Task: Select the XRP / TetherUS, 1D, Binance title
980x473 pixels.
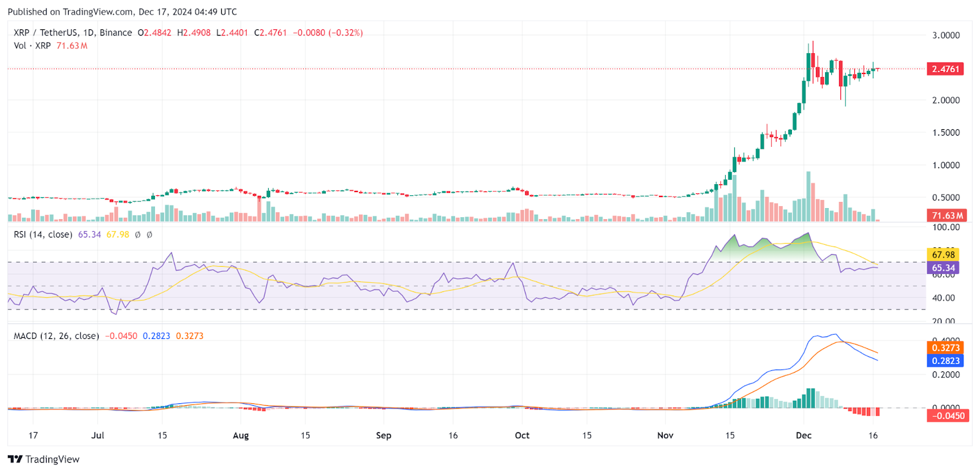Action: (x=73, y=32)
